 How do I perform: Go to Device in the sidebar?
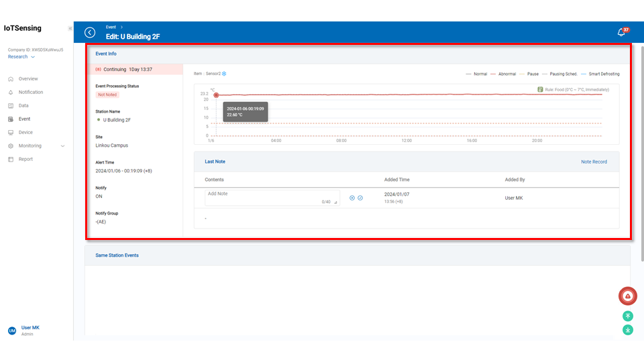[25, 132]
